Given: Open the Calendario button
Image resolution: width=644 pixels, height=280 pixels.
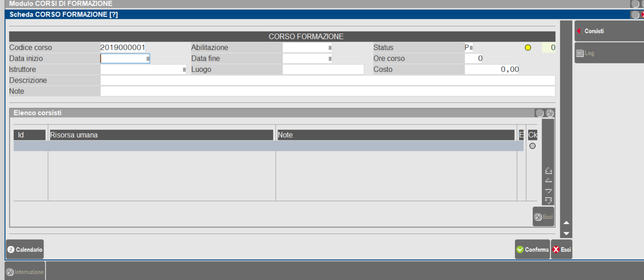Looking at the screenshot, I should pyautogui.click(x=25, y=249).
